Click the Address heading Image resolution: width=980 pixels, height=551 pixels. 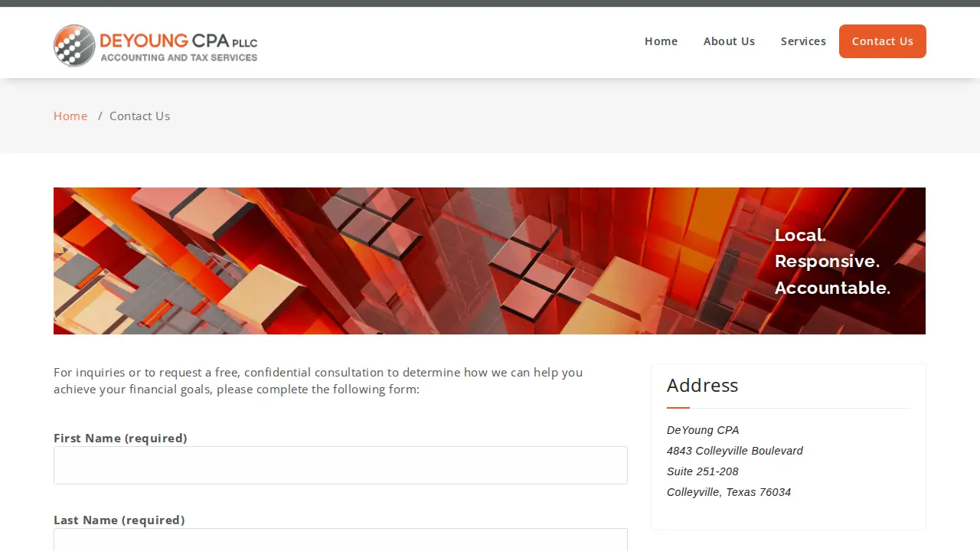point(702,385)
